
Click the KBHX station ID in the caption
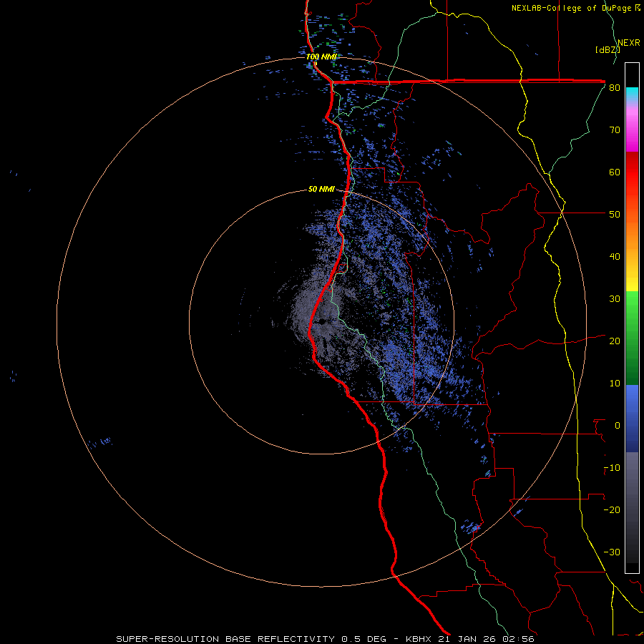click(419, 639)
